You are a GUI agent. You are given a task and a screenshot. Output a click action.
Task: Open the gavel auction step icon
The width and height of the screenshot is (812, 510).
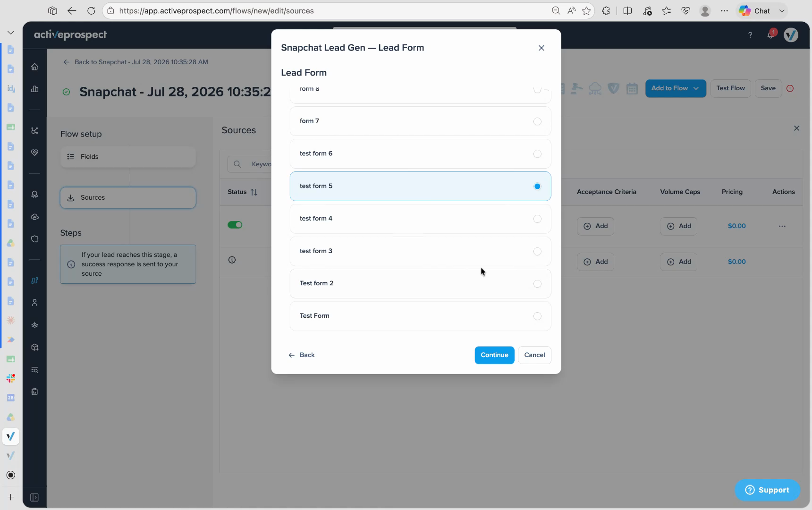coord(576,88)
